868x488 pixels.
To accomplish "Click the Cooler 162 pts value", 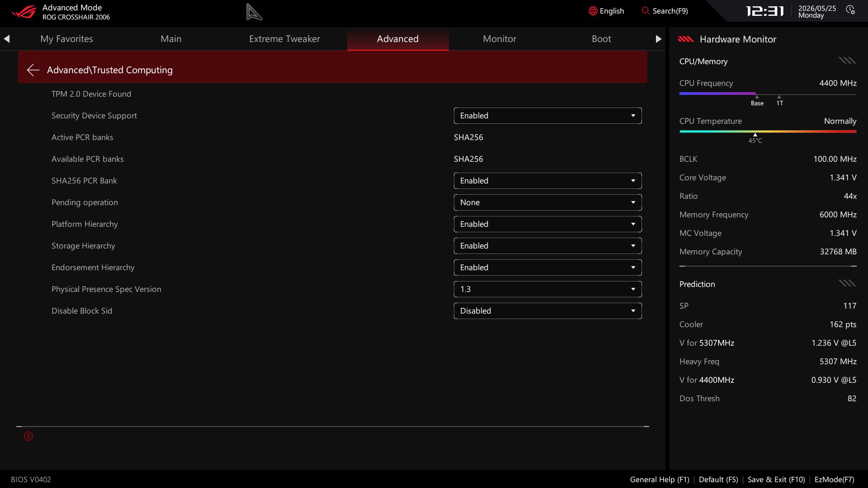I will pyautogui.click(x=843, y=324).
